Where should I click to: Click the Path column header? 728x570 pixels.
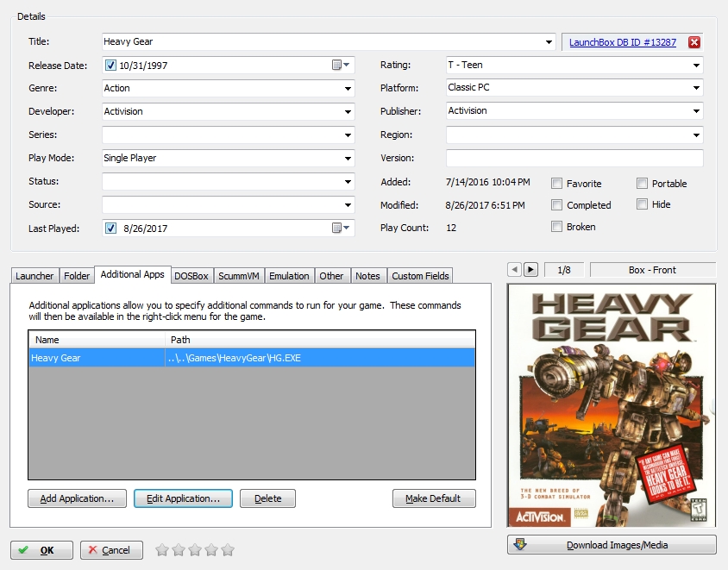[x=320, y=340]
